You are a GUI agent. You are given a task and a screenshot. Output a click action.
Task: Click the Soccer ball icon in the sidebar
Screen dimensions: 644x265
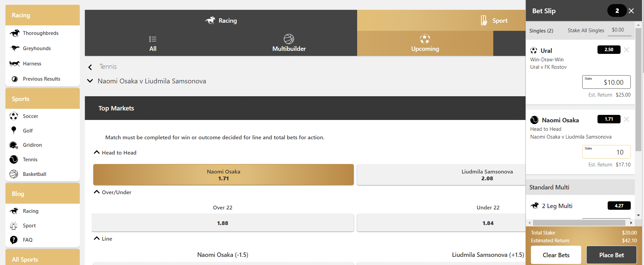click(14, 116)
